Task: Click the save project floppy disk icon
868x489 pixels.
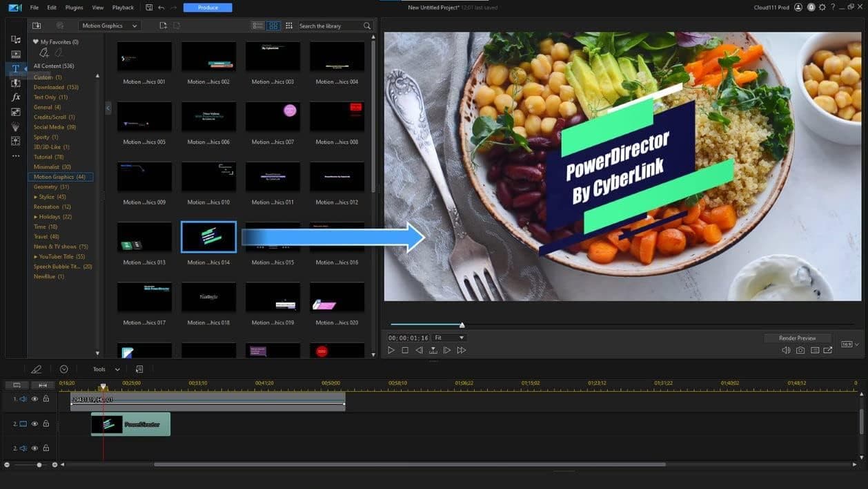Action: 150,8
